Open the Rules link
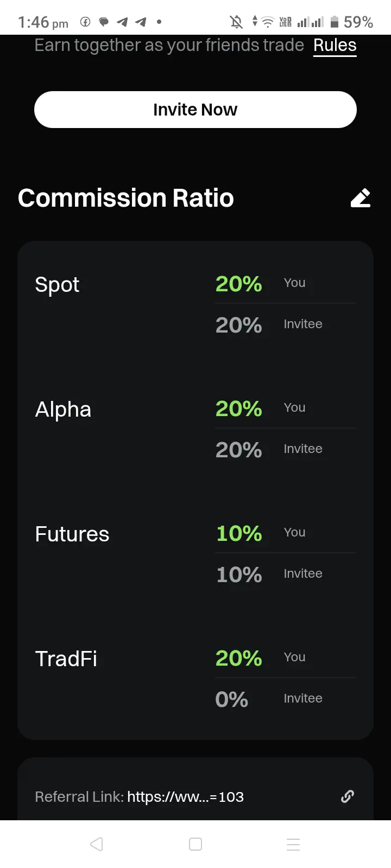 [x=335, y=45]
